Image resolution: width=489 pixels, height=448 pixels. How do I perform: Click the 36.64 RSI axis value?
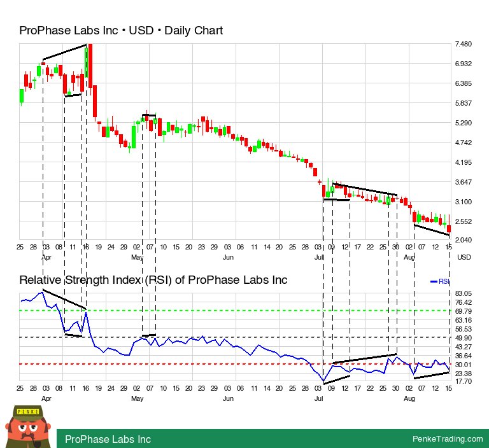click(x=463, y=356)
